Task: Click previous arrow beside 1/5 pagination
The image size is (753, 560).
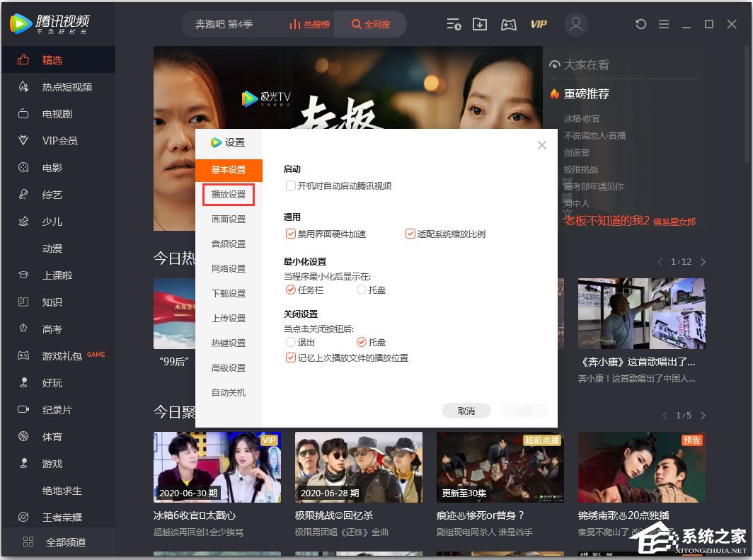Action: point(664,416)
